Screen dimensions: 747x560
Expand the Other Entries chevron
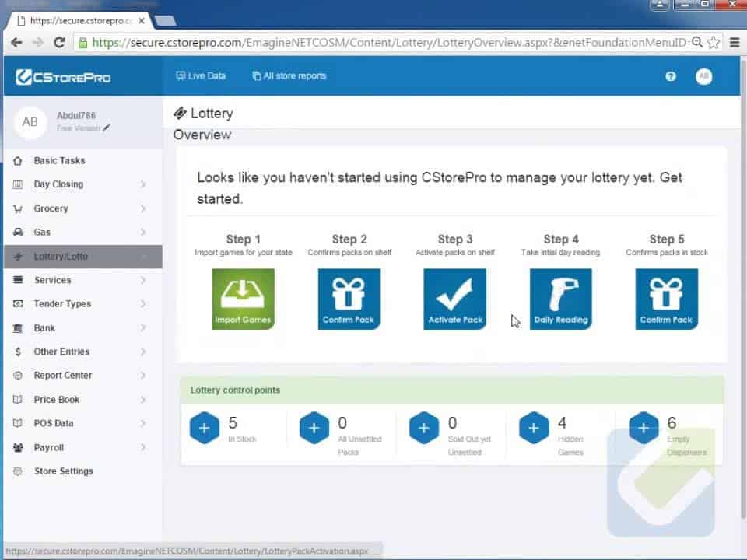143,352
